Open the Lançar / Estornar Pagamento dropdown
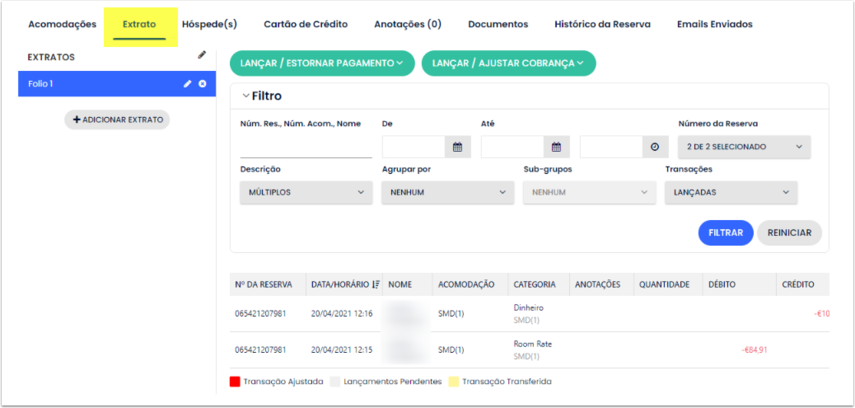 click(321, 63)
